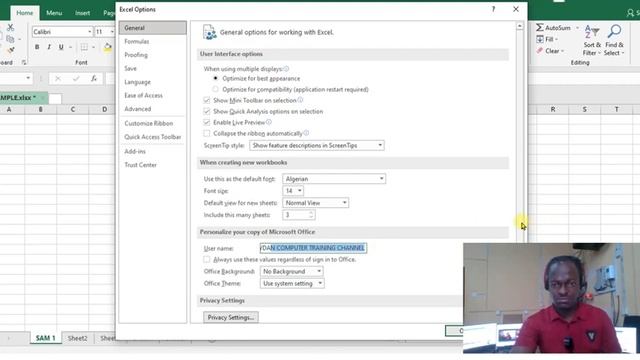
Task: Select Optimize for compatibility radio button
Action: (216, 89)
